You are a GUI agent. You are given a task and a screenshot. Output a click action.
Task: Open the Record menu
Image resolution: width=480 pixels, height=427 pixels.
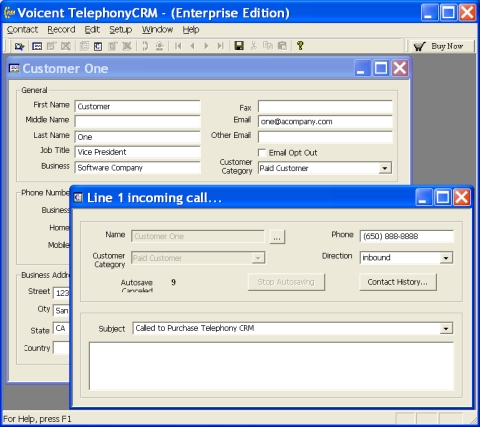61,30
